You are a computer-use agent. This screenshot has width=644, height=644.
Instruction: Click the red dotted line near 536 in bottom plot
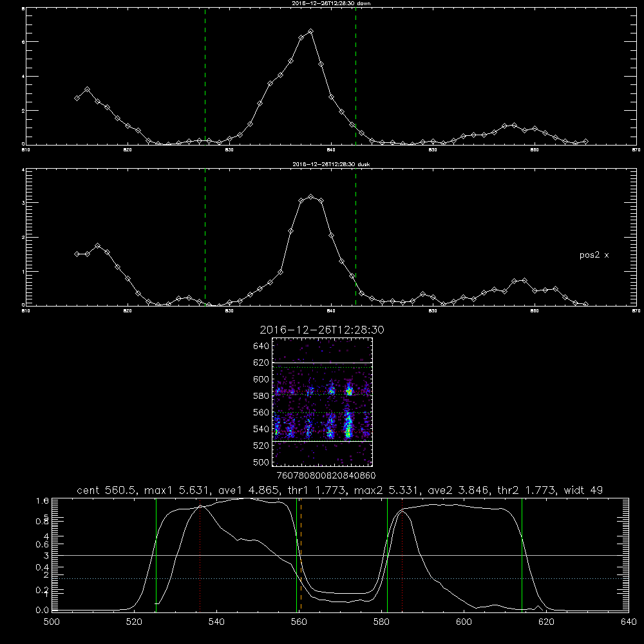point(200,554)
